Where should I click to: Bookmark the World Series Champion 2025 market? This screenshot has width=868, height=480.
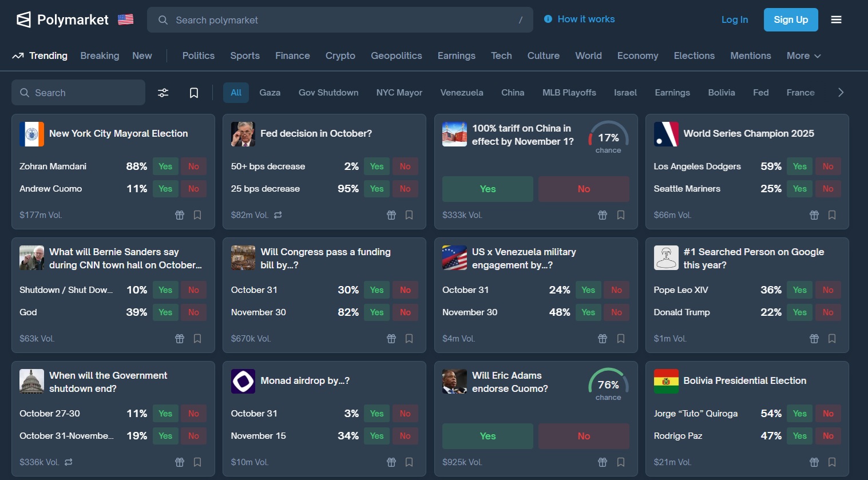832,215
